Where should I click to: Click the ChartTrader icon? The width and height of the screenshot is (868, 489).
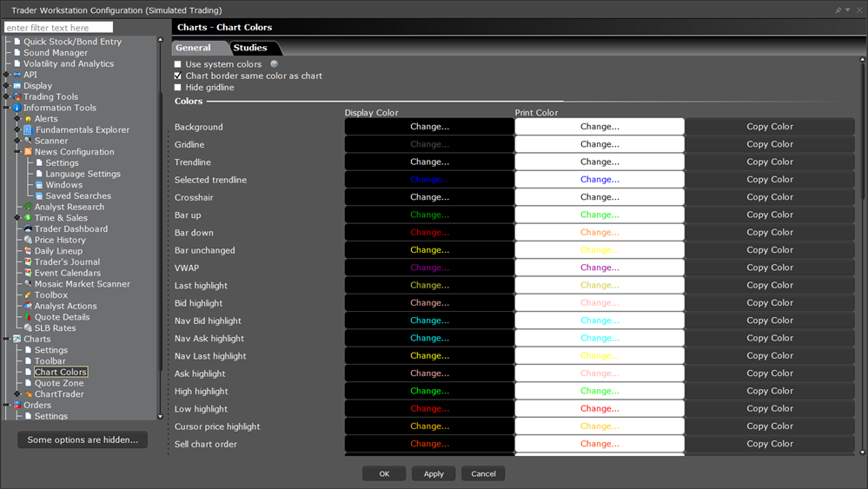[x=28, y=393]
